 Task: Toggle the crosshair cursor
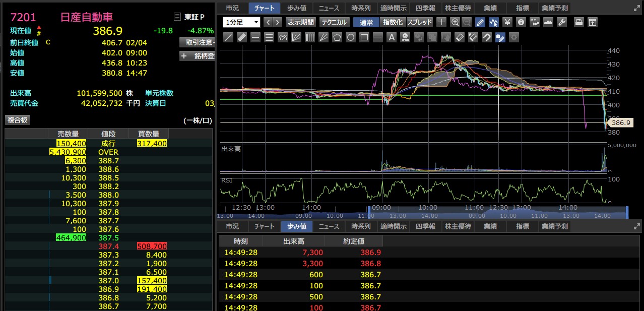[x=441, y=22]
